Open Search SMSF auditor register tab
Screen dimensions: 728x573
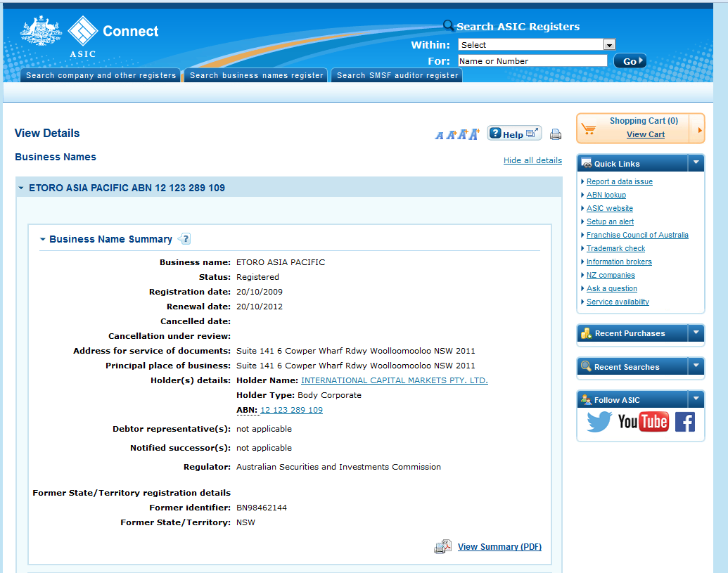[397, 75]
